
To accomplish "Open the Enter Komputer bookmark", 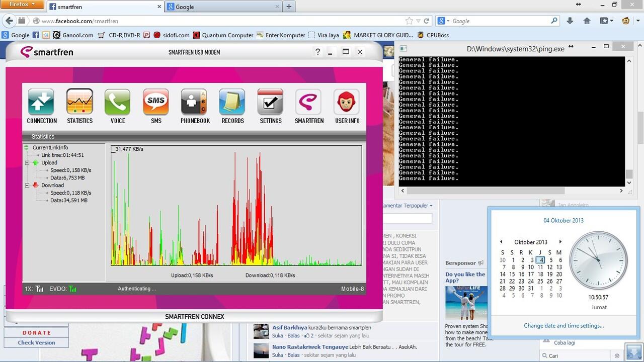I will click(x=281, y=35).
